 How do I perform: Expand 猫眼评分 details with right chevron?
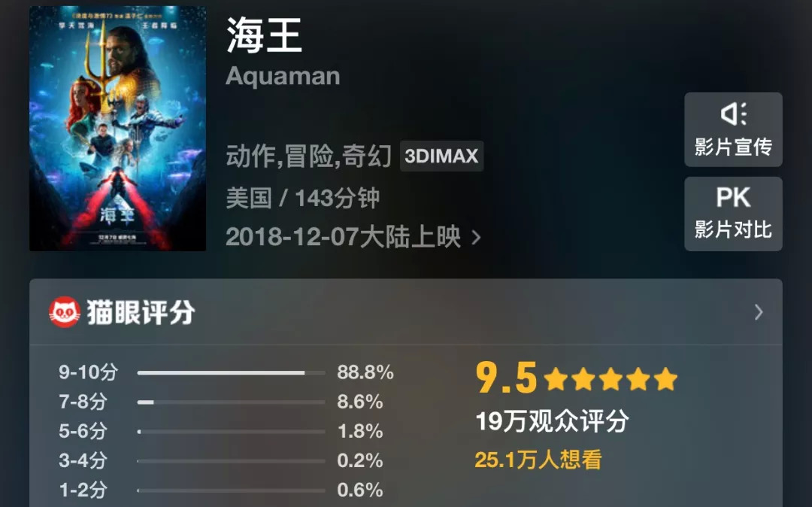point(759,312)
